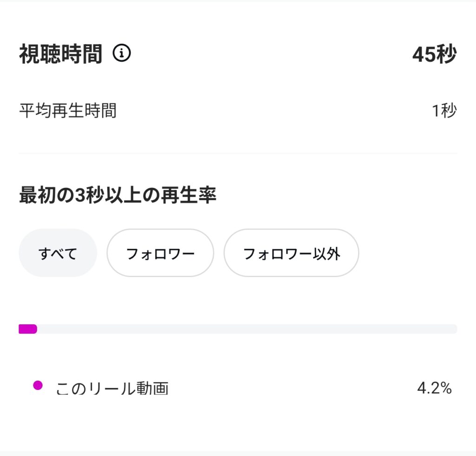Screen dimensions: 476x456
Task: Click the 4.2% play rate value
Action: [x=434, y=388]
